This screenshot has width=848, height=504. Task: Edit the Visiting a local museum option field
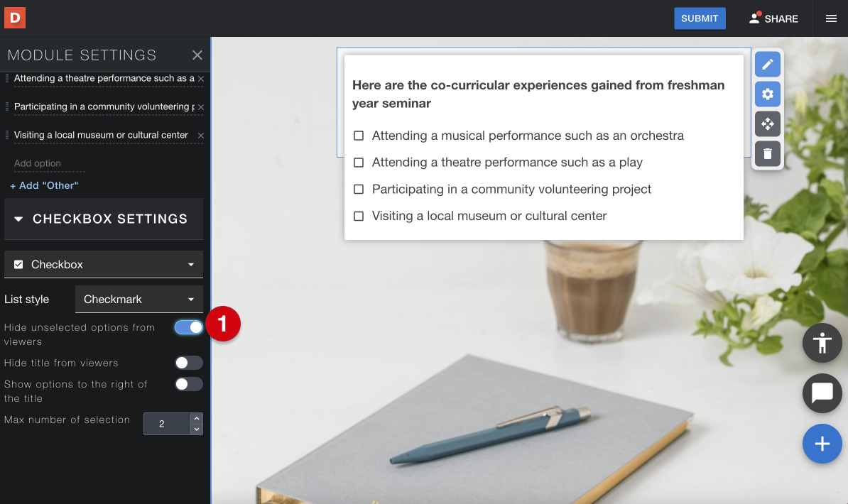tap(104, 135)
